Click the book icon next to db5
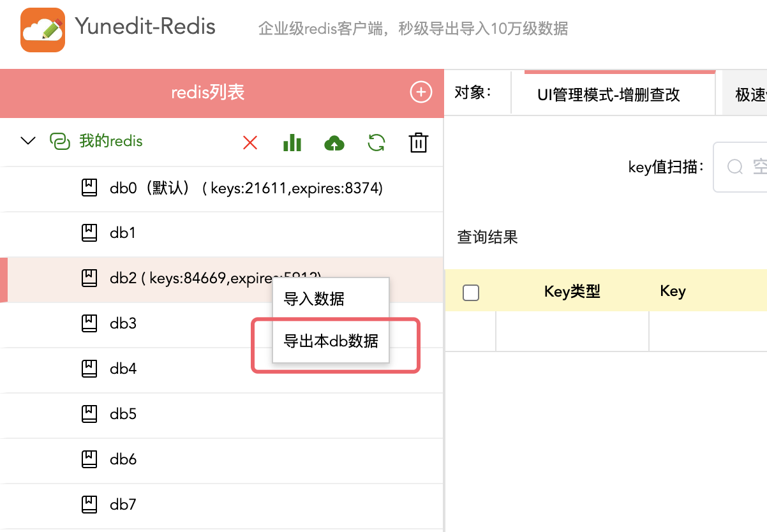767x532 pixels. click(89, 414)
